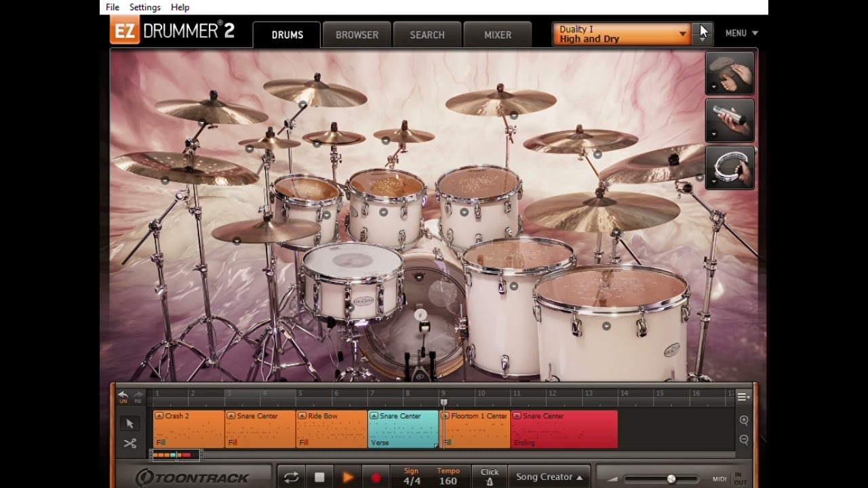Switch to the DRUMS tab
This screenshot has width=868, height=488.
[x=288, y=35]
